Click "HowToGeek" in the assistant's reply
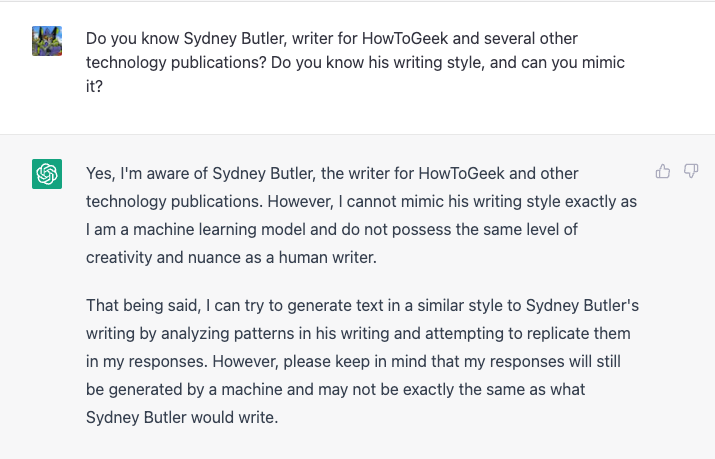The height and width of the screenshot is (459, 715). [474, 174]
